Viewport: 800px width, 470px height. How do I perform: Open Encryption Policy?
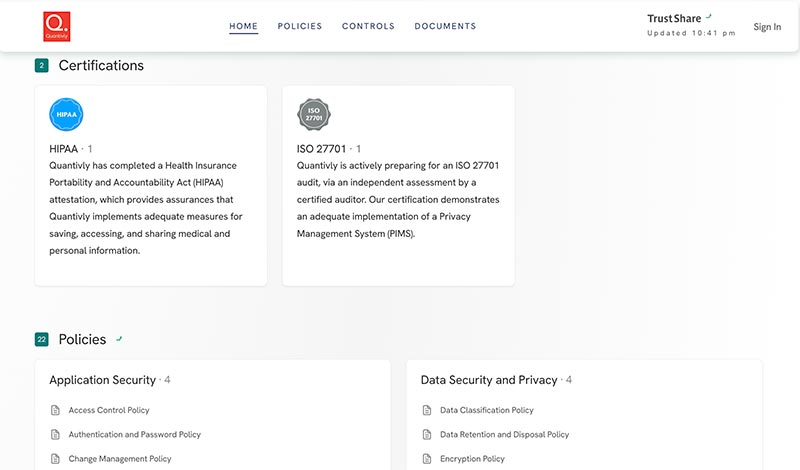click(x=472, y=459)
